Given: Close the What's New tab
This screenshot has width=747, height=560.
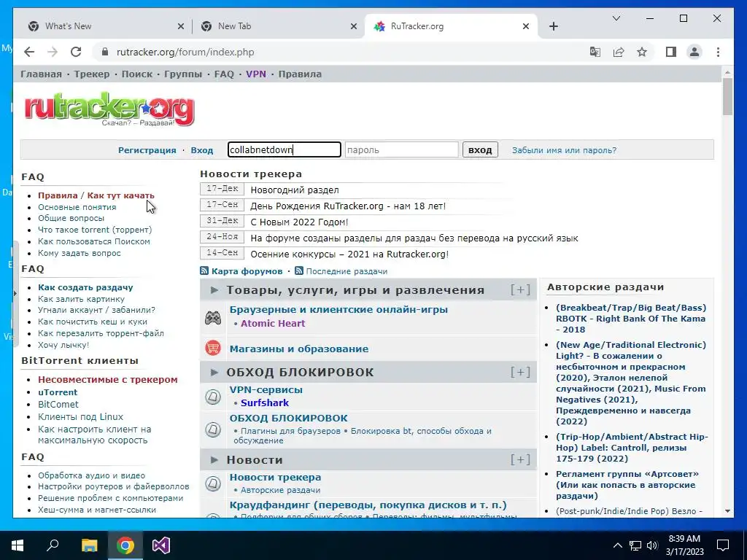Looking at the screenshot, I should coord(181,26).
